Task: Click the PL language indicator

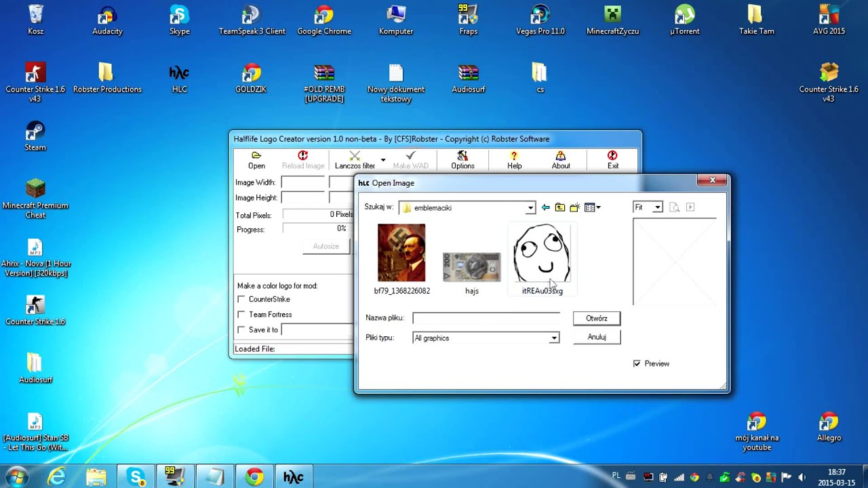Action: pos(616,476)
